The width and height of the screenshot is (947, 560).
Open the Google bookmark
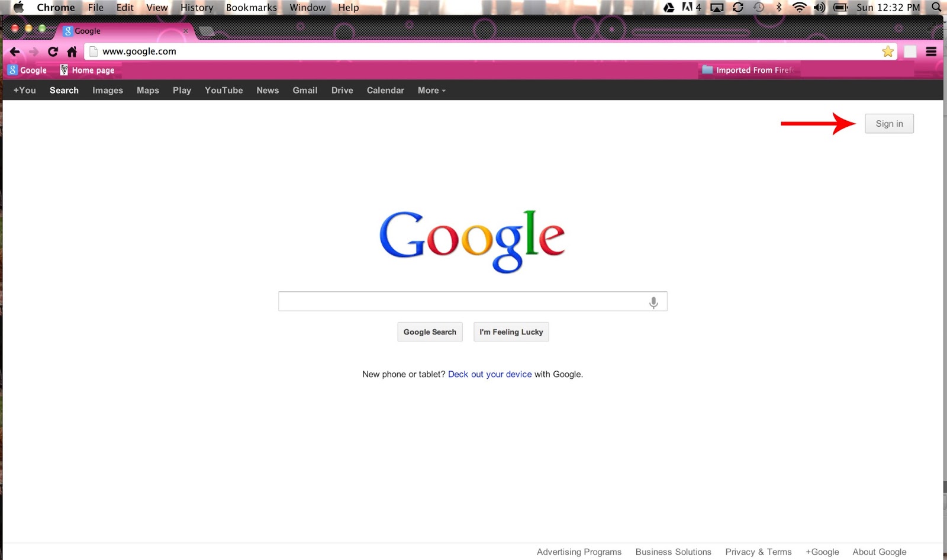click(x=27, y=70)
